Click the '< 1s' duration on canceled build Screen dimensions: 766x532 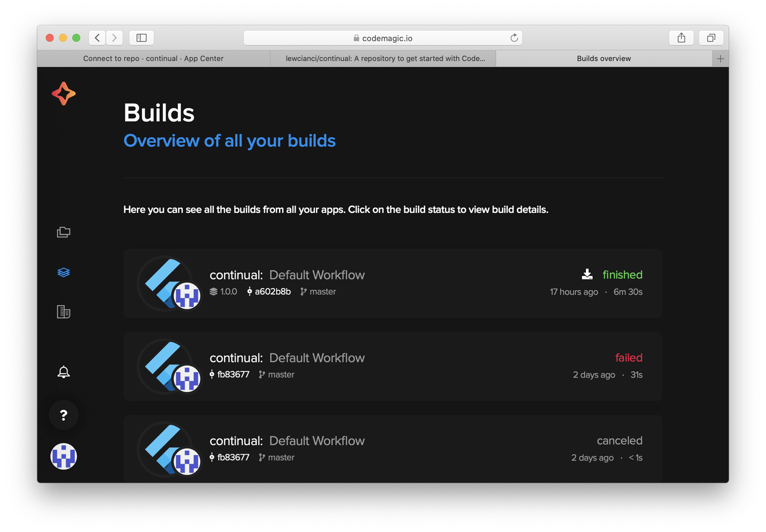pyautogui.click(x=635, y=458)
